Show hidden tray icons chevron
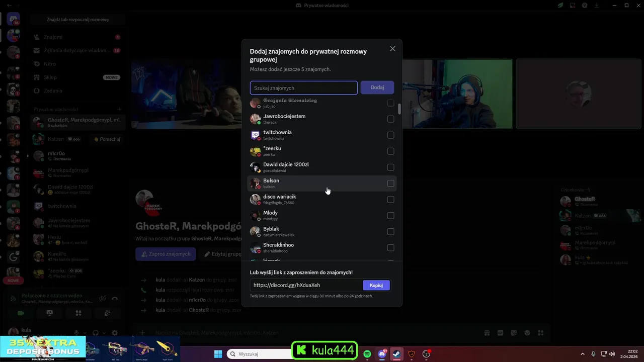This screenshot has width=644, height=362. click(x=583, y=354)
